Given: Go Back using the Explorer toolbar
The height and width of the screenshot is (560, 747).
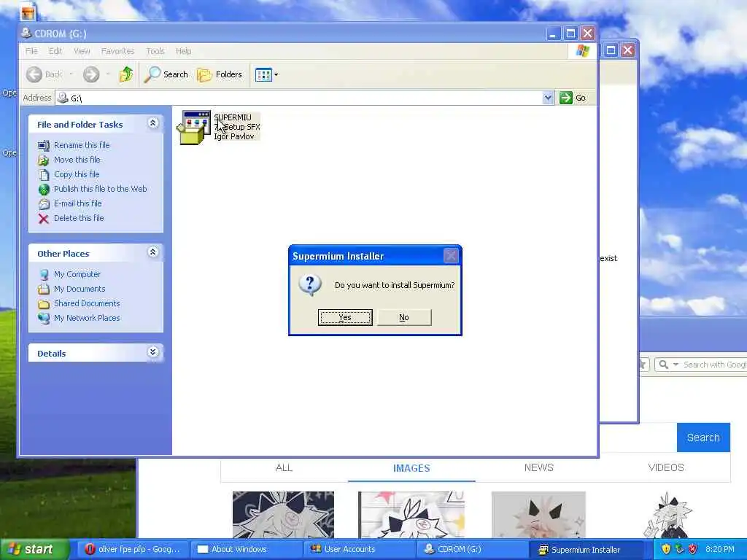Looking at the screenshot, I should 44,74.
